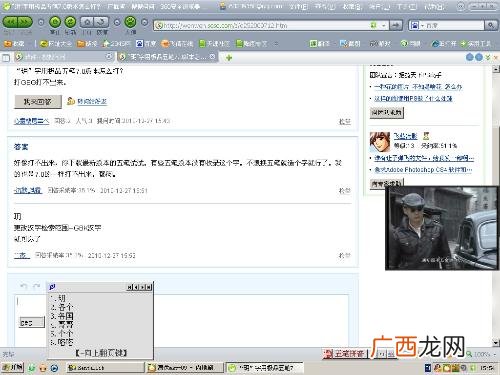The width and height of the screenshot is (500, 375).
Task: Close the first browser tab
Action: [x=109, y=57]
